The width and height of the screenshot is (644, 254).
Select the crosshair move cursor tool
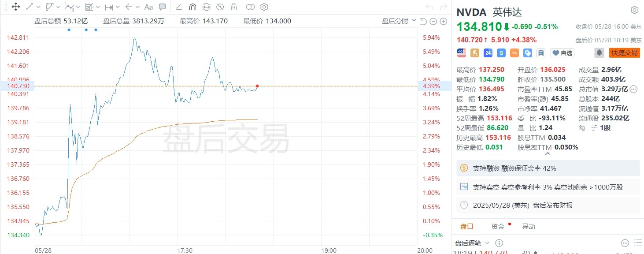tap(15, 7)
